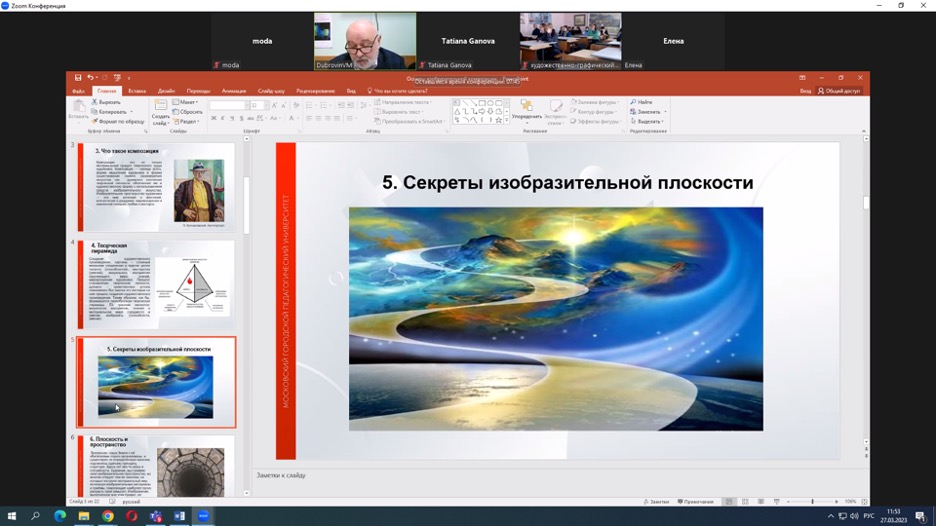Toggle the Notes (Заметки) pane
The width and height of the screenshot is (936, 526).
pos(658,501)
